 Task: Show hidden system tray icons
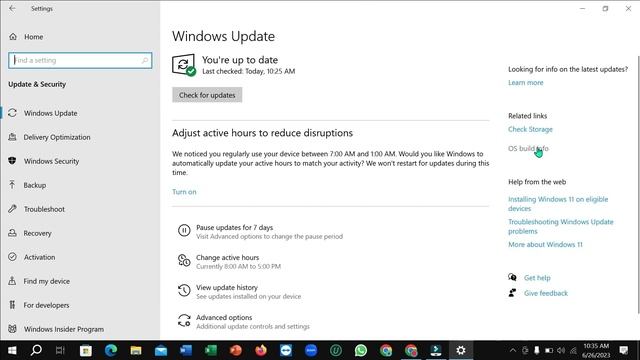[513, 350]
